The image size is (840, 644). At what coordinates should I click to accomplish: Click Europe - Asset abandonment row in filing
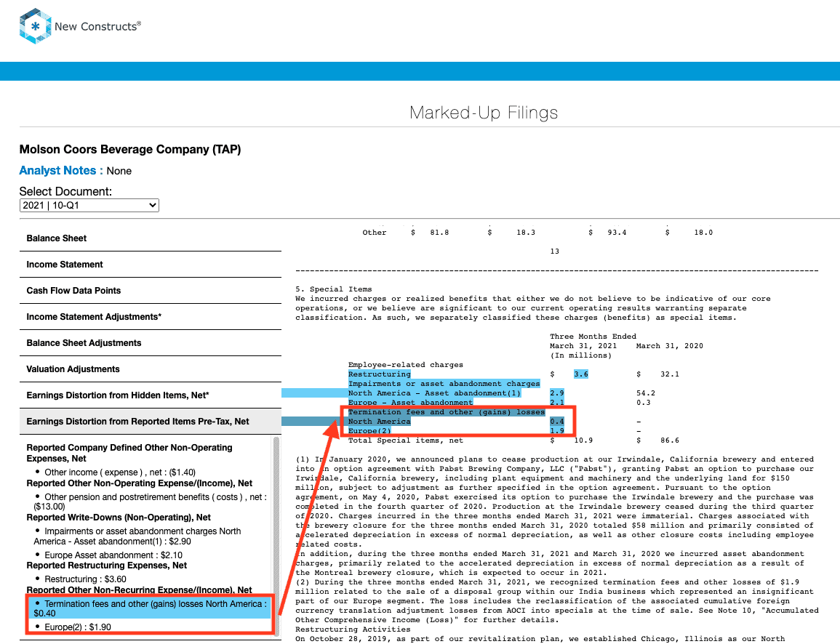(x=410, y=403)
